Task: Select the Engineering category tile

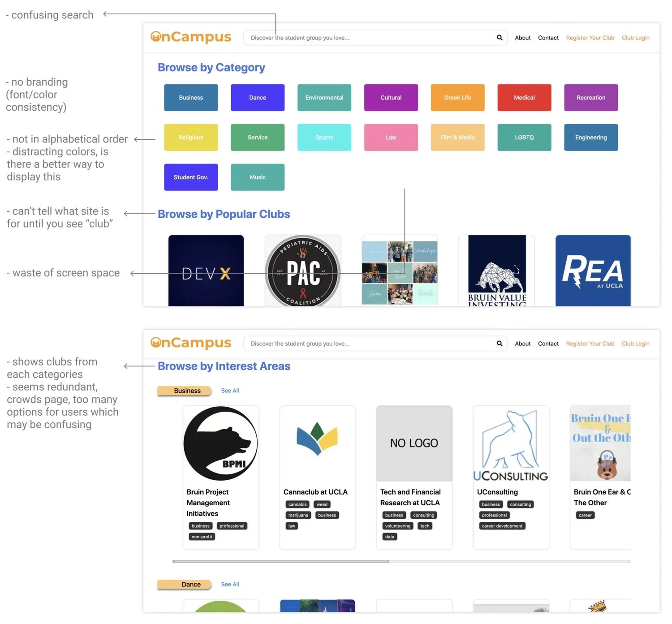Action: click(x=591, y=138)
